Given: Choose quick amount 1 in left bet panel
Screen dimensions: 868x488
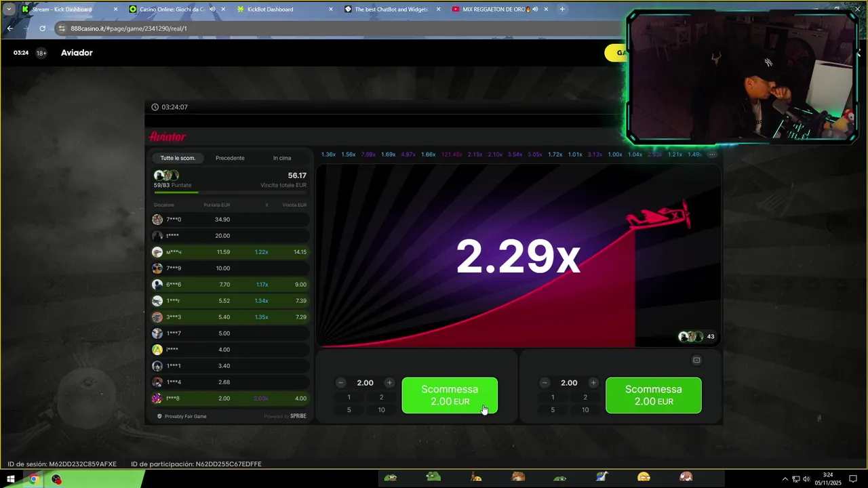Looking at the screenshot, I should click(349, 397).
